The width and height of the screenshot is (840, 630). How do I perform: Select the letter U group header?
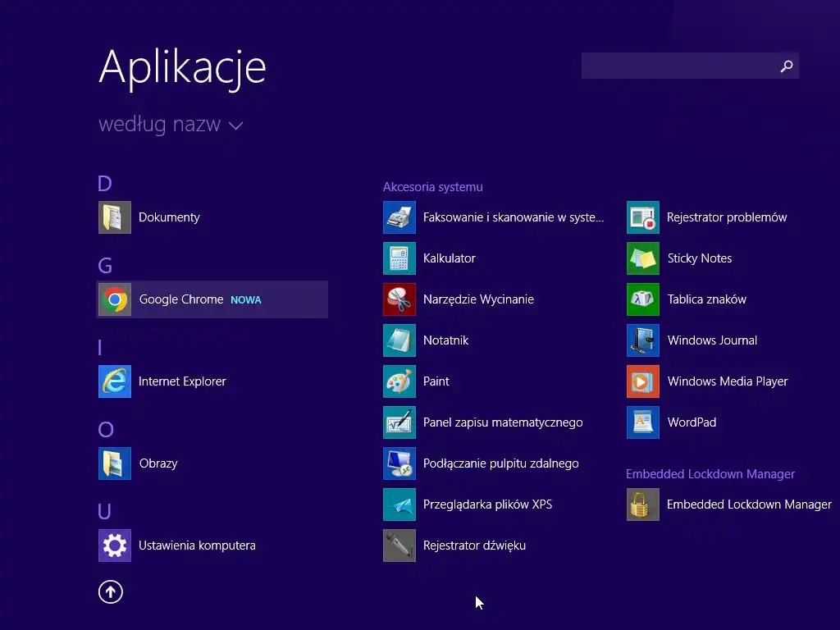coord(104,512)
